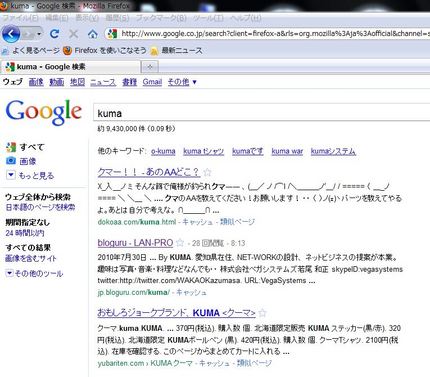Image resolution: width=430 pixels, height=377 pixels.
Task: Open a new tab with the plus button
Action: tap(150, 67)
